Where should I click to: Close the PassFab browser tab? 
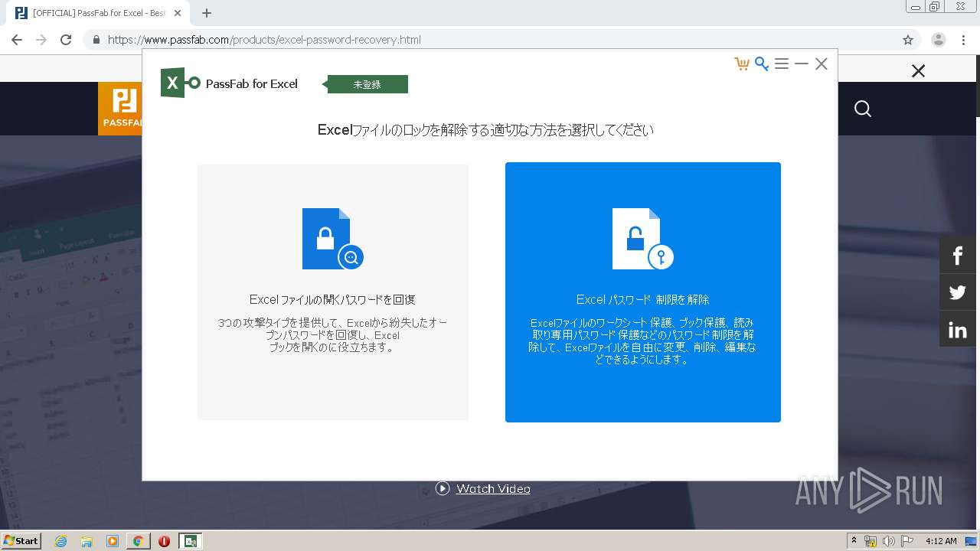coord(178,13)
